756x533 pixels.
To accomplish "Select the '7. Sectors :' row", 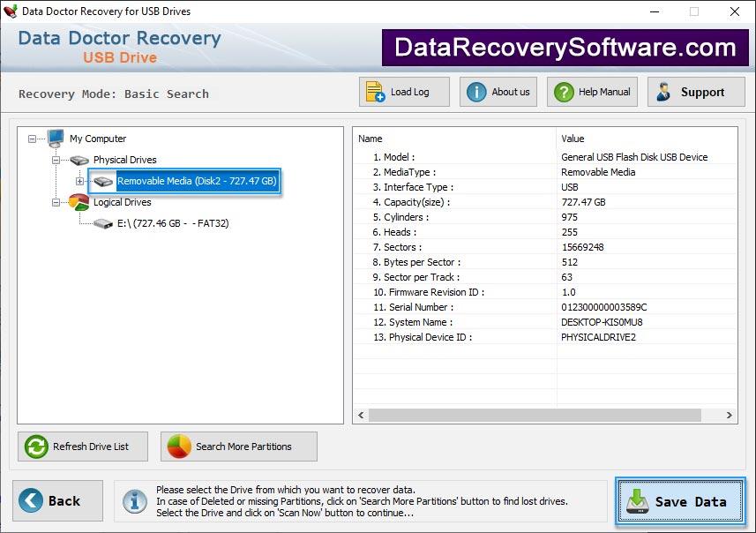I will click(x=545, y=247).
